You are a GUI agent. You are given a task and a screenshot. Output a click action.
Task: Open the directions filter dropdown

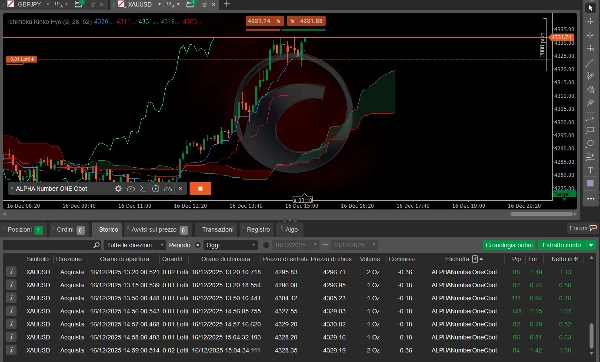134,245
